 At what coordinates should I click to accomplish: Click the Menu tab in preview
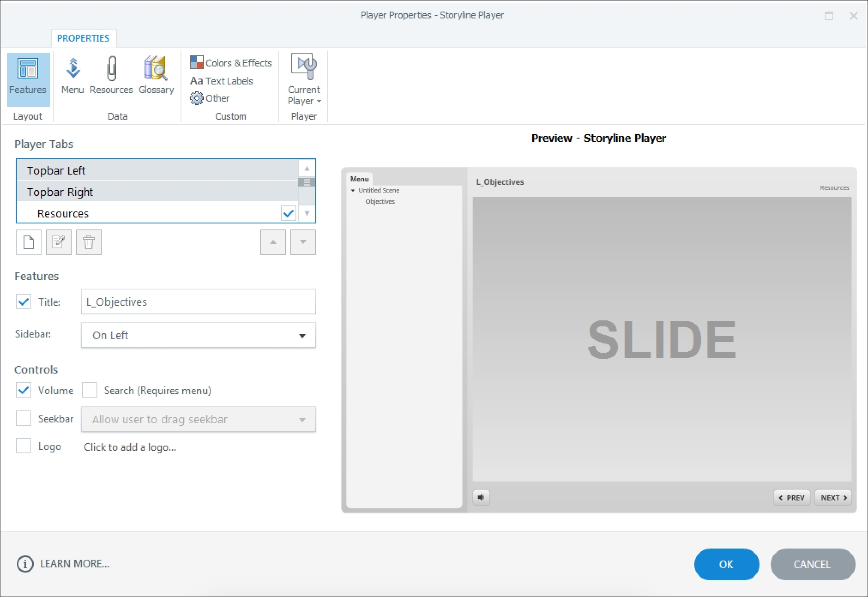359,179
